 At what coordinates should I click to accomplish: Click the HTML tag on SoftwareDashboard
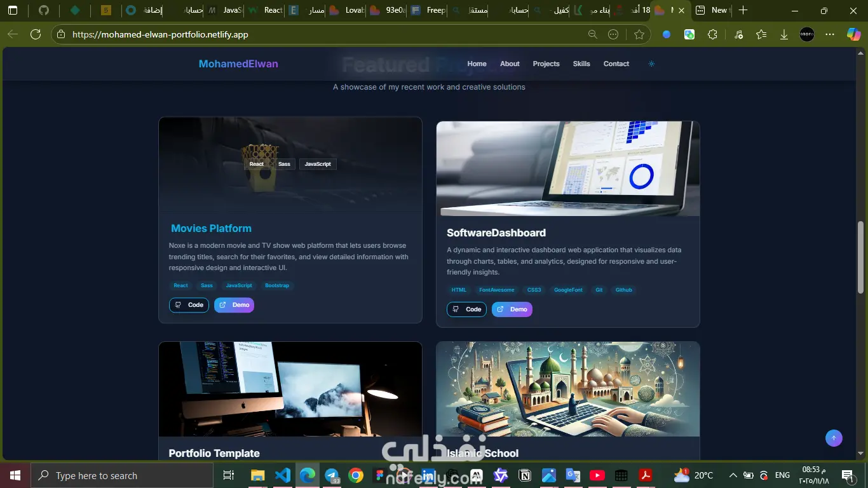tap(459, 290)
